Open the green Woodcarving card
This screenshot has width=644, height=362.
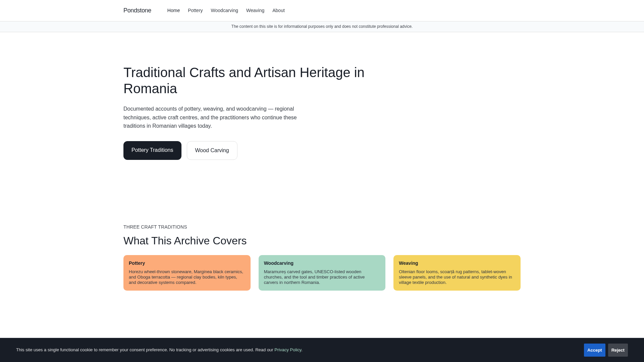322,273
